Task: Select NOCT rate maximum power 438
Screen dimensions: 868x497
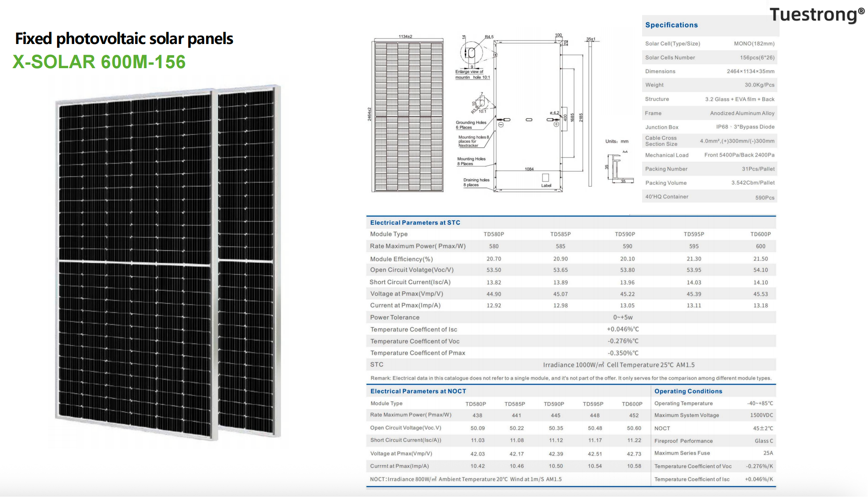Action: pyautogui.click(x=477, y=415)
